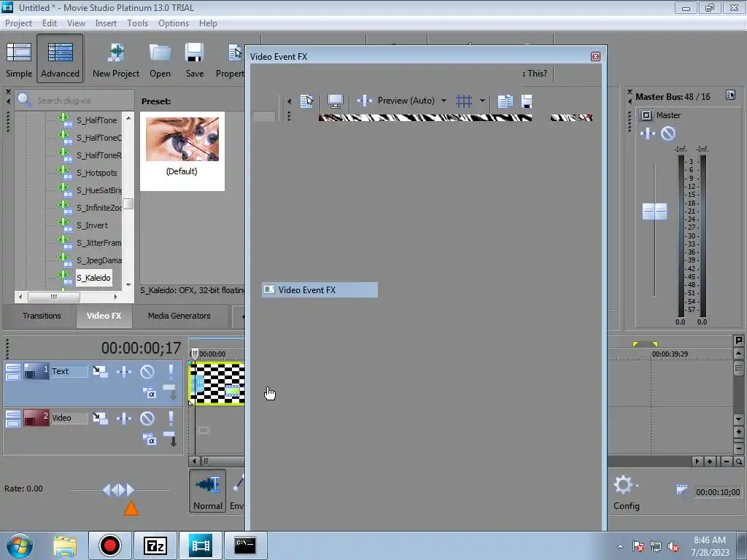The image size is (747, 560).
Task: Save the current project
Action: coord(194,60)
